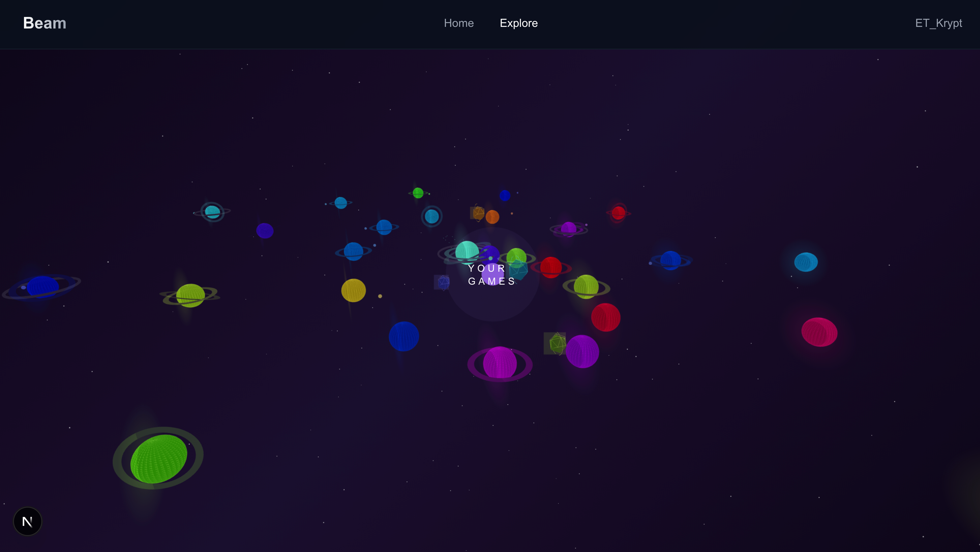Select the solid blue planet below yellow one
The height and width of the screenshot is (552, 980).
coord(404,336)
